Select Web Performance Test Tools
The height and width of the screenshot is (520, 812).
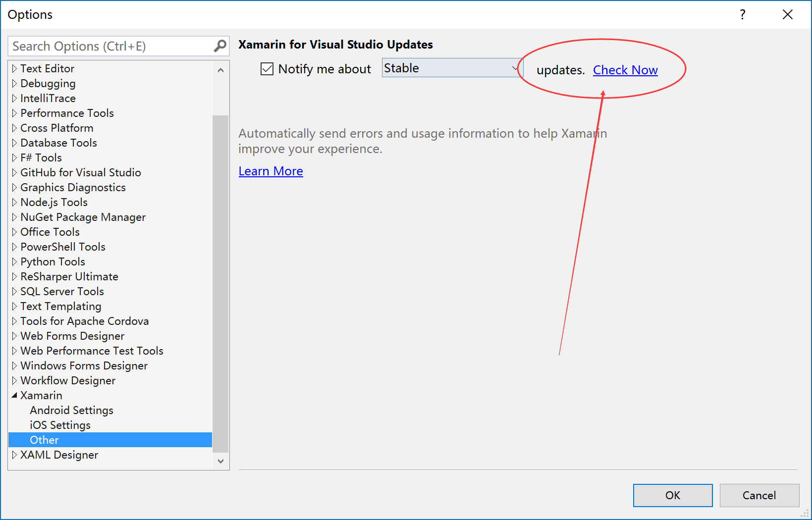click(92, 351)
